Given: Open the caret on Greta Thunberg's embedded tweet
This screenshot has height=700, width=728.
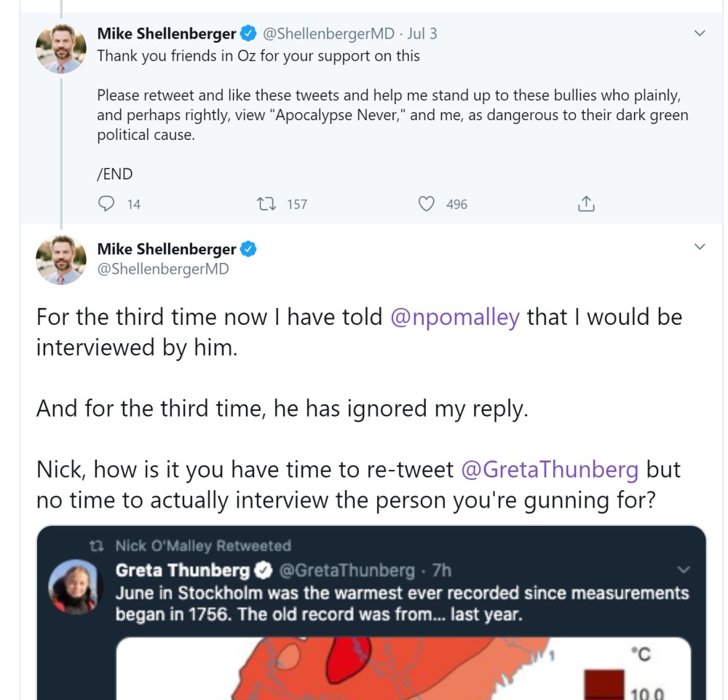Looking at the screenshot, I should [683, 570].
